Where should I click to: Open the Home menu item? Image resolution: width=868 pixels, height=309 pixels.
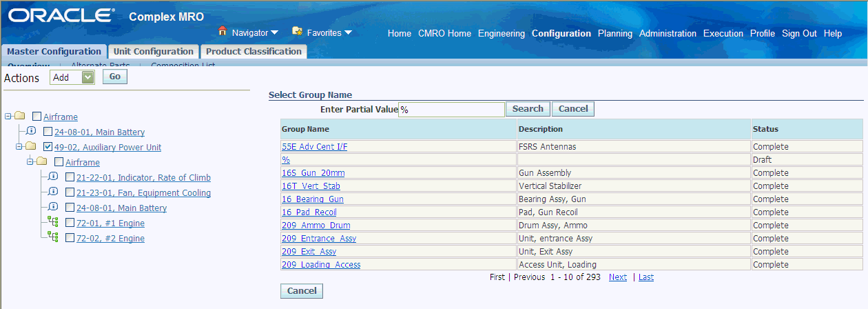(400, 33)
